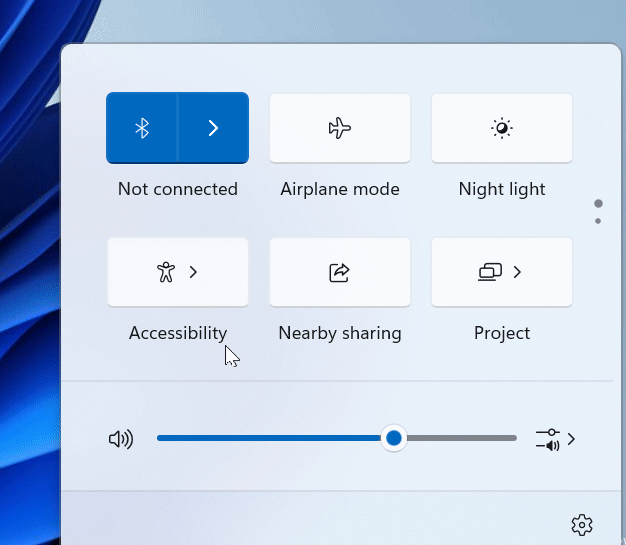626x545 pixels.
Task: Open the Accessibility options tile
Action: coord(178,272)
